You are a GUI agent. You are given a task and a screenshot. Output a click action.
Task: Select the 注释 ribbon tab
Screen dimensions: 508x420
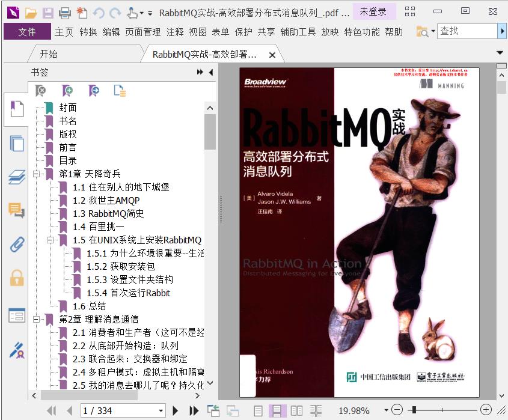pos(175,32)
